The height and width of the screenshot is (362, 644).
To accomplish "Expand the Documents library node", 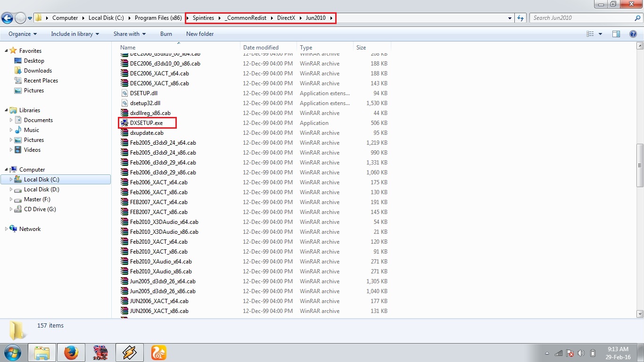I will click(x=11, y=120).
